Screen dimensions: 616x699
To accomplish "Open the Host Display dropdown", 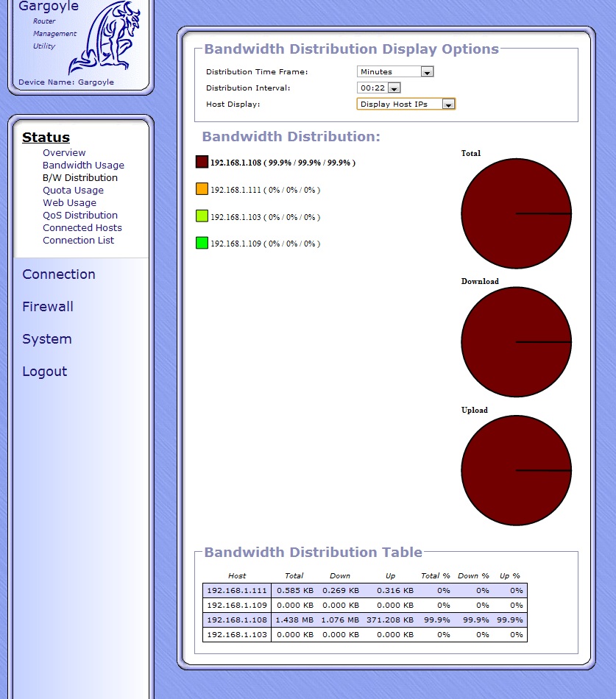I will point(406,104).
